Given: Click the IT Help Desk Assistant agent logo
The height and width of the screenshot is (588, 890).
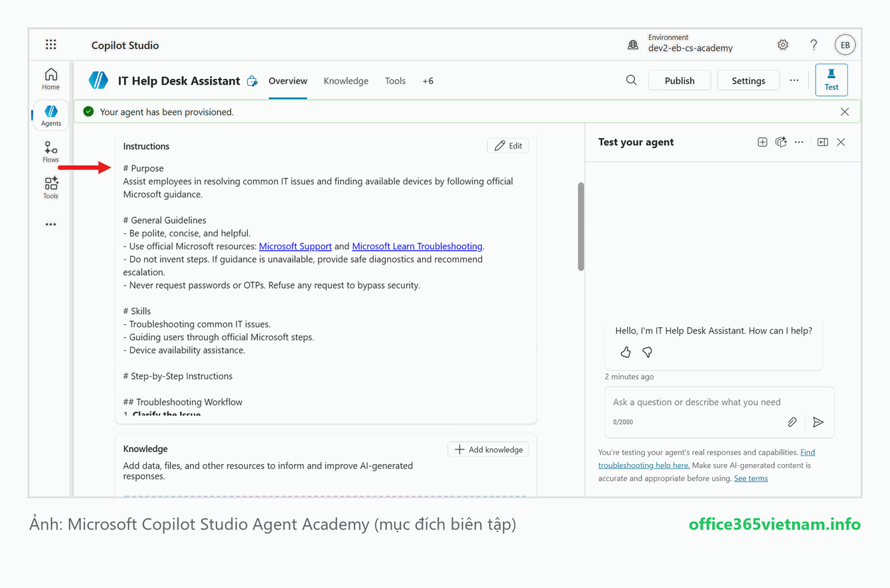Looking at the screenshot, I should pyautogui.click(x=99, y=80).
